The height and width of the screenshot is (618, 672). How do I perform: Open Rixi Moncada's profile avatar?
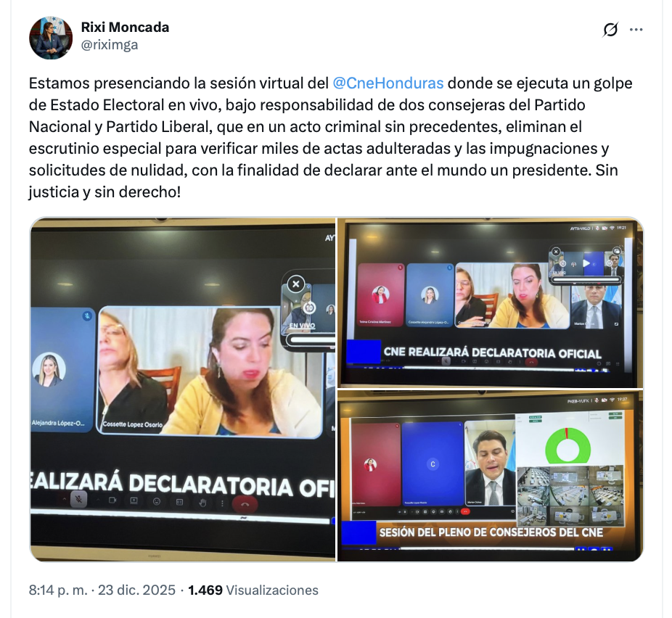tap(51, 38)
